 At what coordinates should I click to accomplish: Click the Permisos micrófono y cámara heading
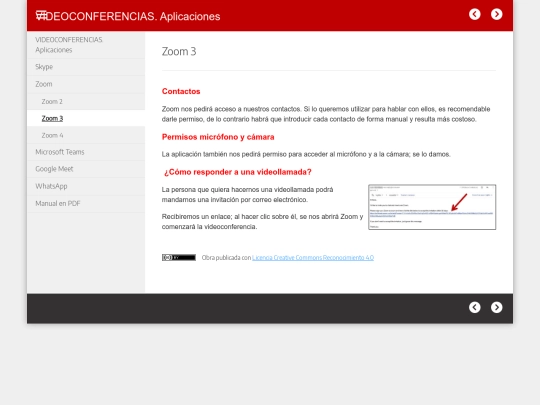(218, 137)
